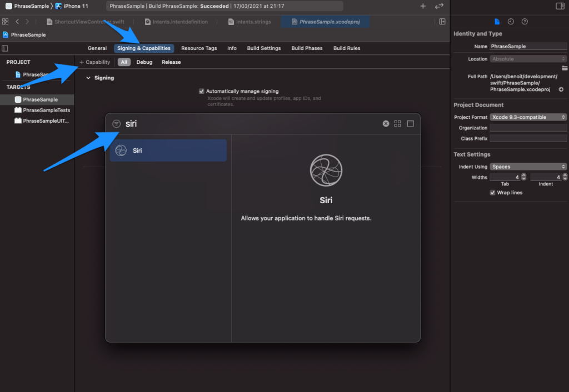Click the Class Prefix field

click(x=528, y=138)
